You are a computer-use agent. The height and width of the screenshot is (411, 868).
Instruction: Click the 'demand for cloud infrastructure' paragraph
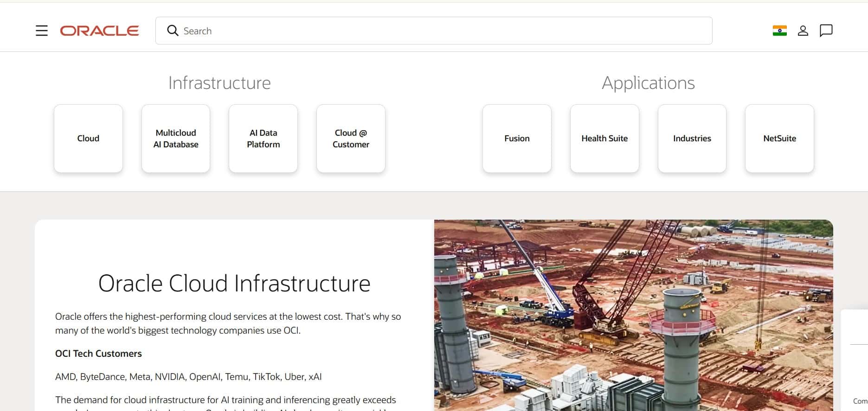(x=225, y=404)
